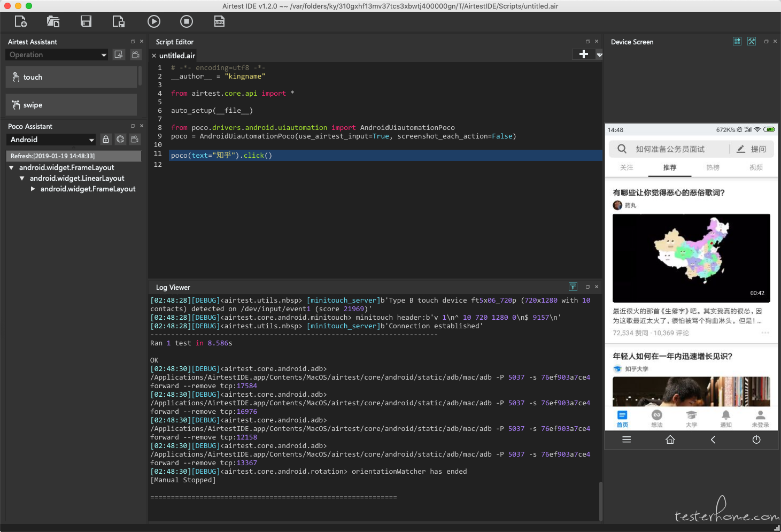Image resolution: width=781 pixels, height=532 pixels.
Task: Click the auto_setup(__file__) code line
Action: 212,110
